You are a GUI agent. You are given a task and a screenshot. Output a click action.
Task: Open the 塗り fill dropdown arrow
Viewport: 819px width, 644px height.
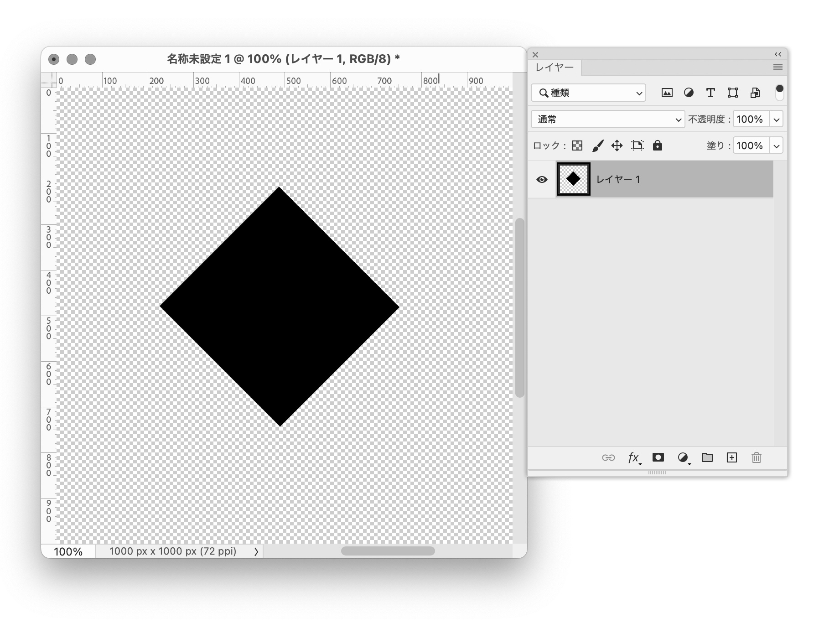(x=777, y=145)
